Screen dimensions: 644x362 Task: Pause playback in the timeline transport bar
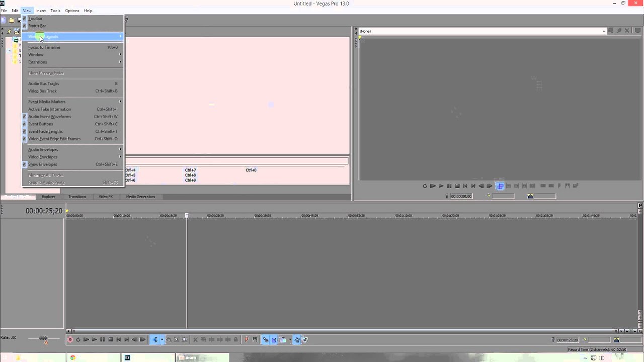102,340
